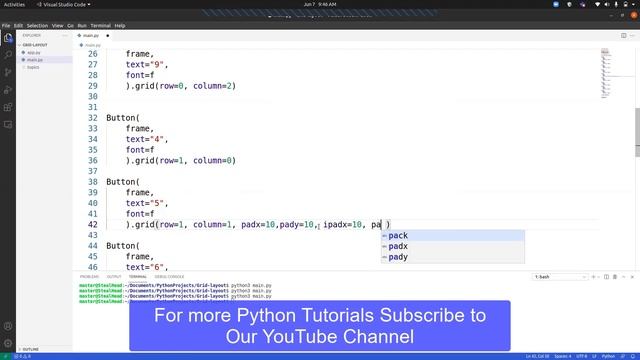Viewport: 640px width, 360px height.
Task: Click Spaces: 4 indentation in status bar
Action: click(563, 356)
